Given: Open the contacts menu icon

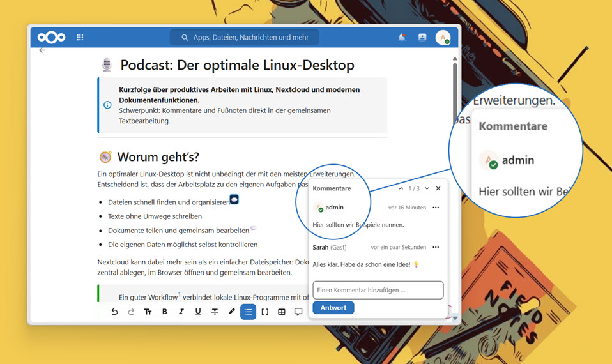Looking at the screenshot, I should tap(422, 37).
